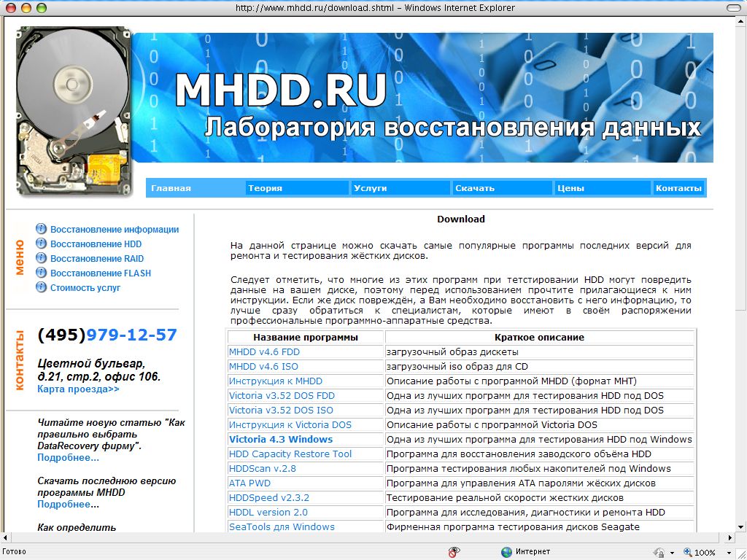Click the MHDD.RU banner header

423,98
